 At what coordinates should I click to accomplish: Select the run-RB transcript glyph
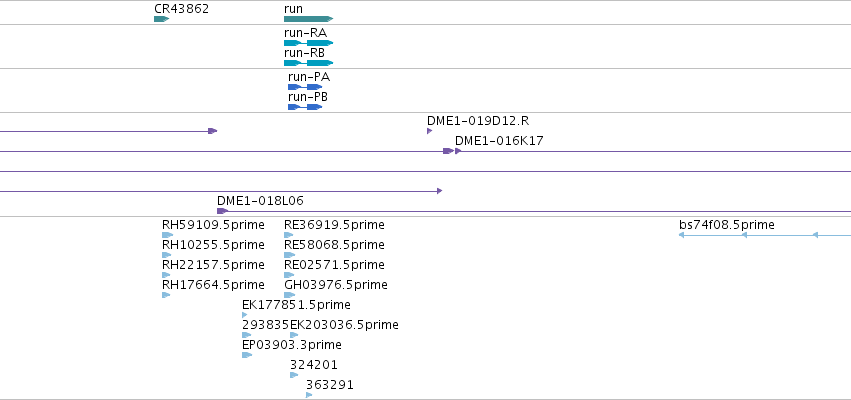308,63
